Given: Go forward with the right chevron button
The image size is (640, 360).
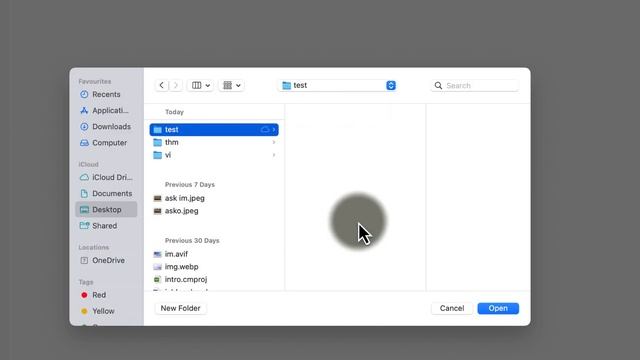Looking at the screenshot, I should (x=176, y=85).
